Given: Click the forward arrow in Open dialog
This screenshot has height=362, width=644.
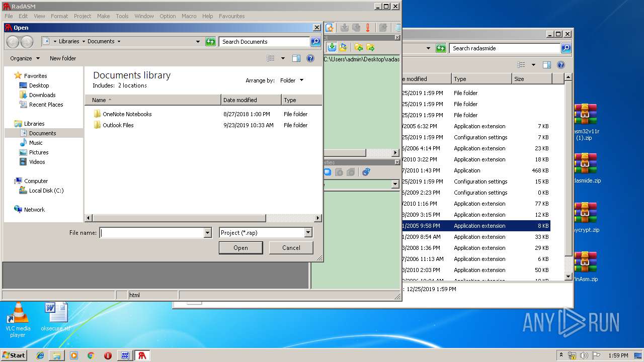Looking at the screenshot, I should pos(27,42).
